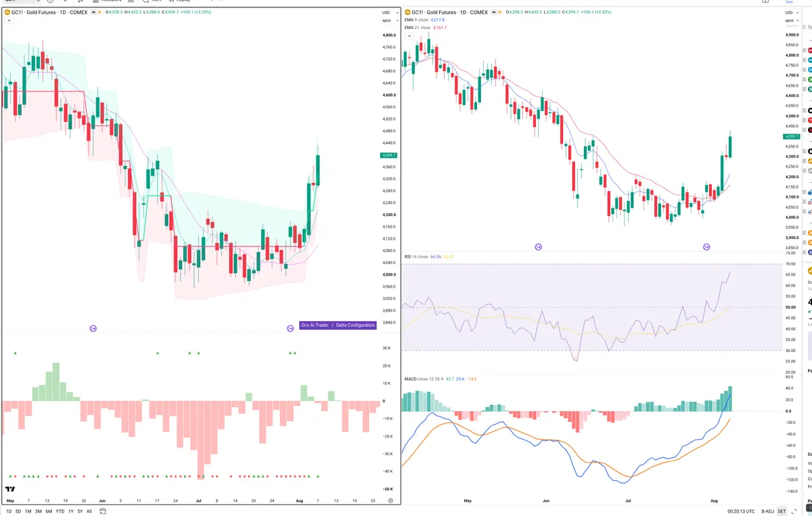Click the Ocs Ai Trader Delta Configuration label

(338, 325)
